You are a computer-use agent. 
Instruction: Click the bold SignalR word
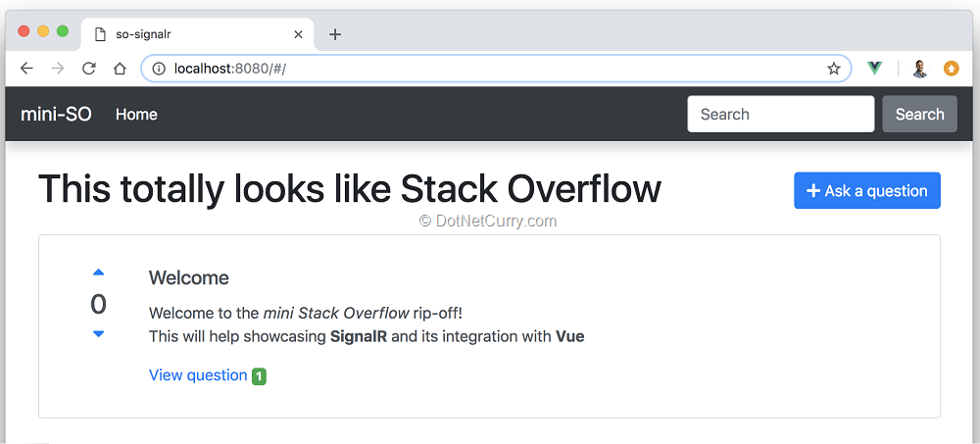click(359, 337)
